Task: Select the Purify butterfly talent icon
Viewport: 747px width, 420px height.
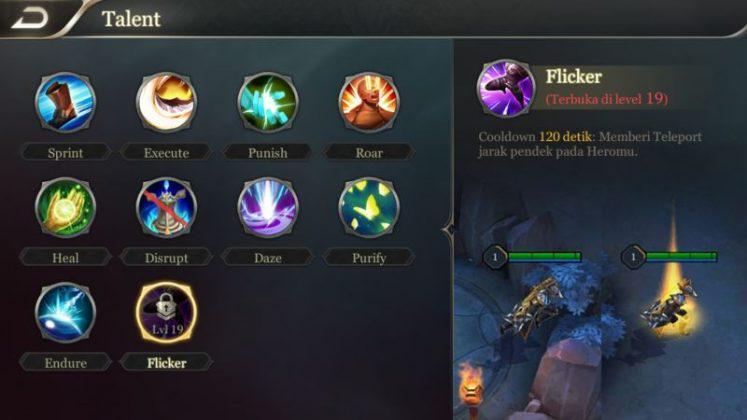Action: click(369, 208)
